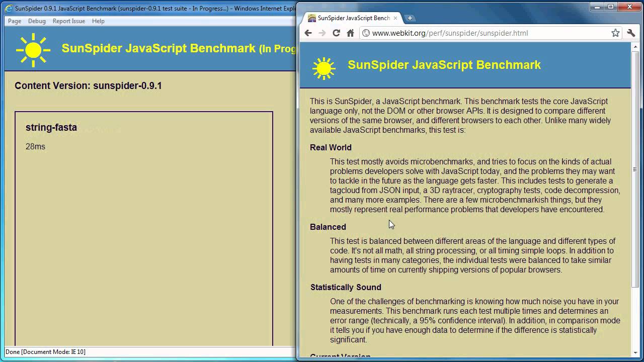Click the scrollbar up arrow in Chrome
644x362 pixels.
coord(635,47)
